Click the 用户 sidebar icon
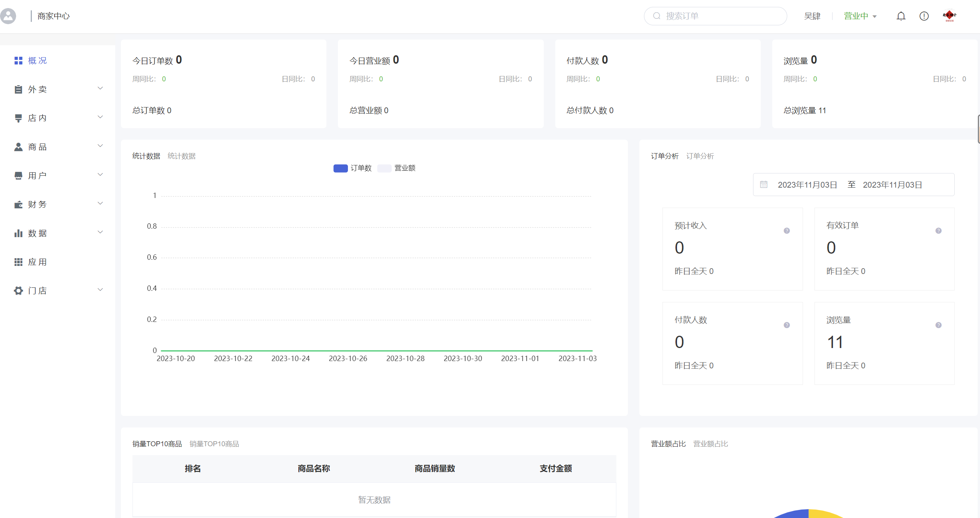 tap(18, 176)
